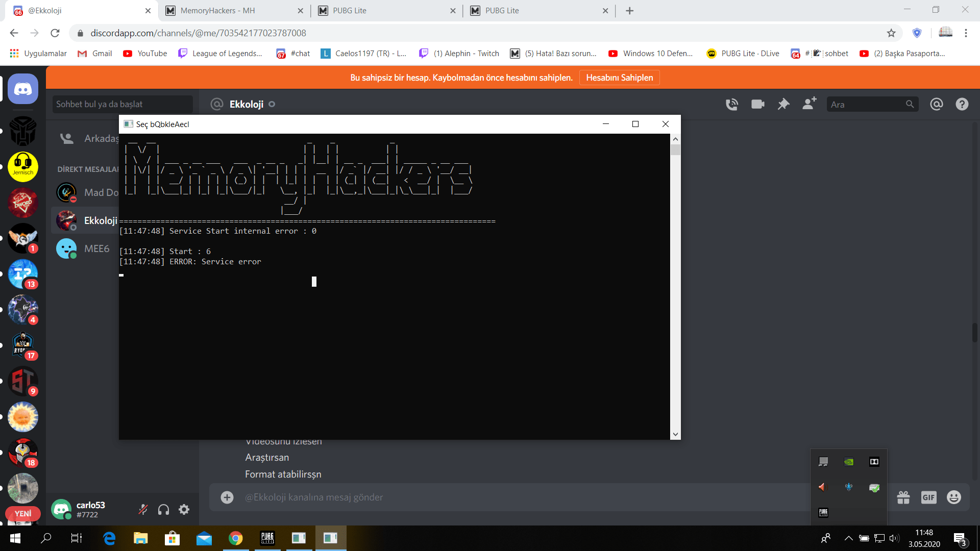980x551 pixels.
Task: Open Chrome shield extension icon
Action: tap(917, 33)
